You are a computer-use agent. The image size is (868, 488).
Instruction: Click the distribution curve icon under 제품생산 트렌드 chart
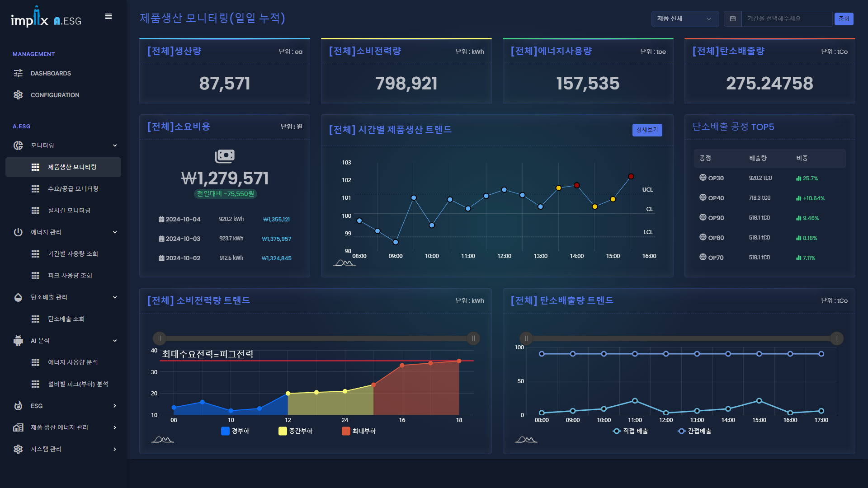(x=344, y=263)
